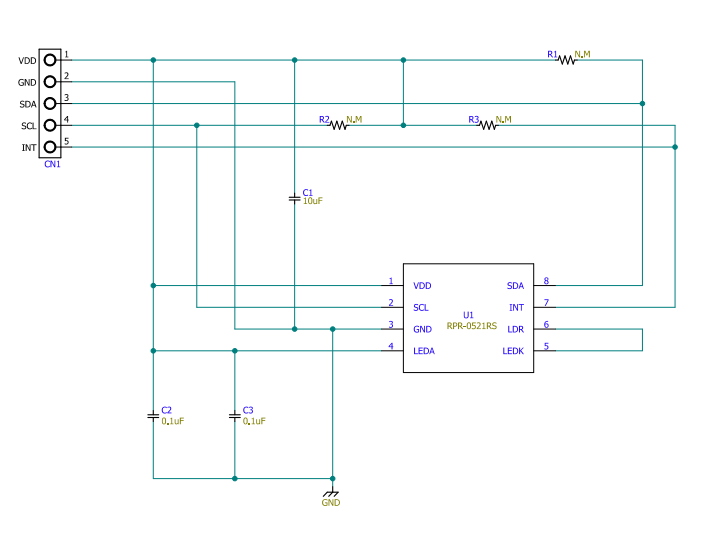The image size is (712, 535).
Task: Click the GND ground symbol at bottom
Action: (331, 493)
